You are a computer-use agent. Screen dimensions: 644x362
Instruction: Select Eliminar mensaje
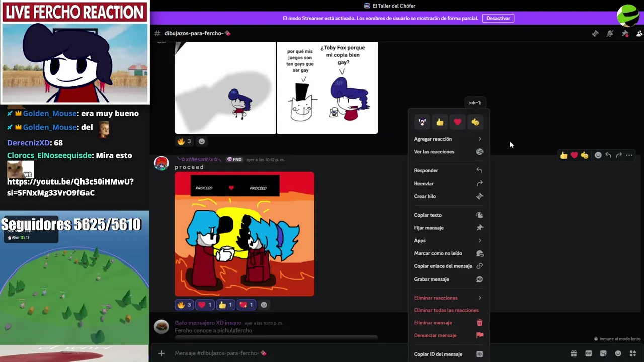tap(448, 323)
